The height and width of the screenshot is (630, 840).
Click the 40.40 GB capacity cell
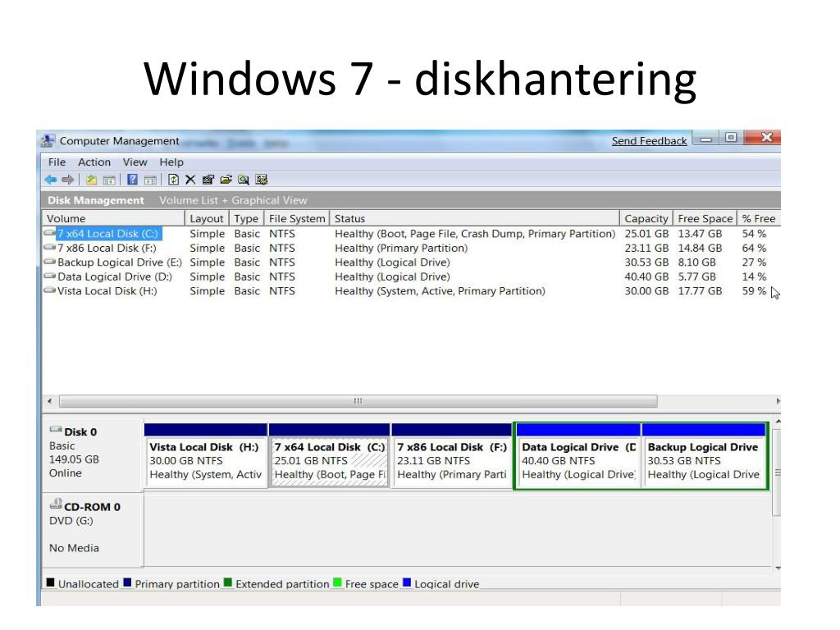click(x=646, y=277)
